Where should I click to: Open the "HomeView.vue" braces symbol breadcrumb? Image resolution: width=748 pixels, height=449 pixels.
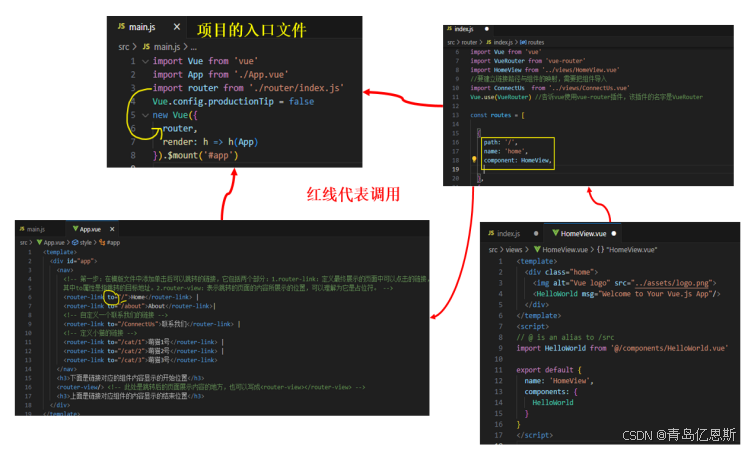627,250
